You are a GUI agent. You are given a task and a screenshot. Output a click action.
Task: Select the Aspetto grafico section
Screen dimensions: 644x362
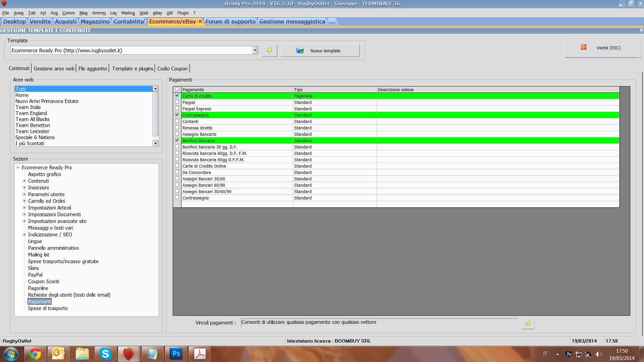pyautogui.click(x=45, y=174)
